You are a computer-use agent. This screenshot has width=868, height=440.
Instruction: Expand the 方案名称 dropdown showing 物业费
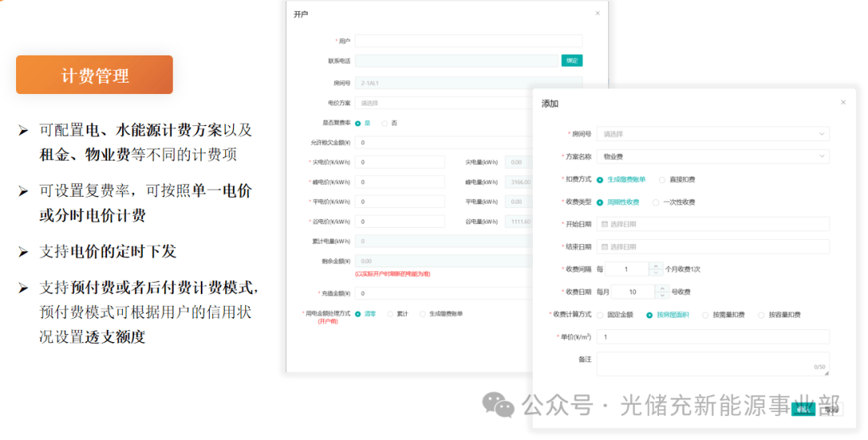pos(713,157)
